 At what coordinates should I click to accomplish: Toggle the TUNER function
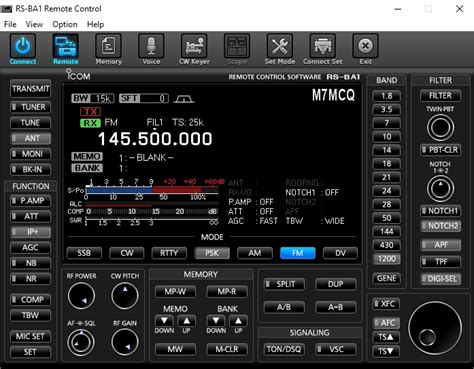coord(30,107)
